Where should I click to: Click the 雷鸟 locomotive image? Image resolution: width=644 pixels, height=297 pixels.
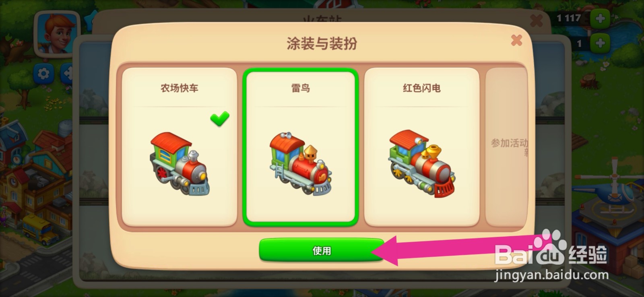coord(301,164)
